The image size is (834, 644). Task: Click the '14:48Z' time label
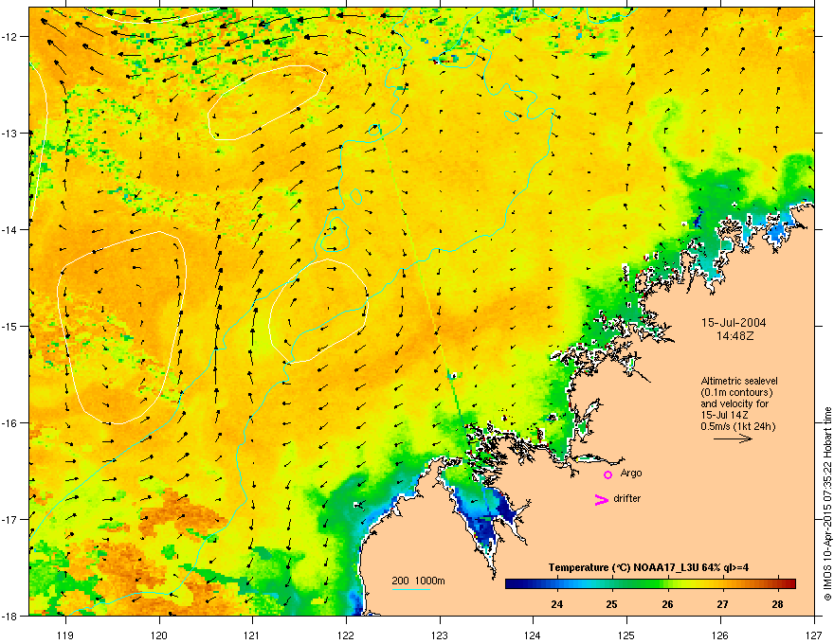click(734, 336)
